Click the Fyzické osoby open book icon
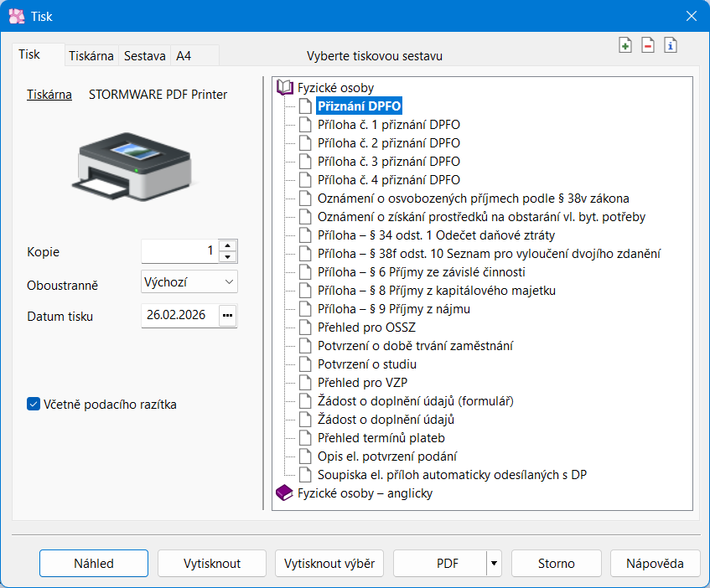 [x=285, y=87]
